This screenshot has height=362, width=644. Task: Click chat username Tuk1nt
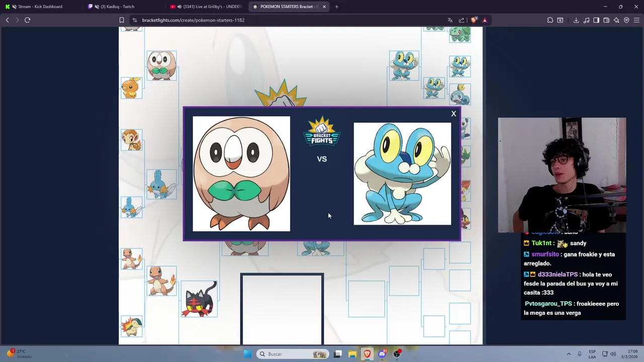541,243
